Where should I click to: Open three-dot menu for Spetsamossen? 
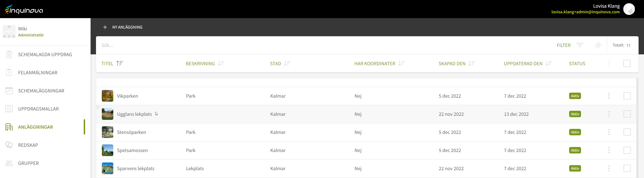[609, 150]
